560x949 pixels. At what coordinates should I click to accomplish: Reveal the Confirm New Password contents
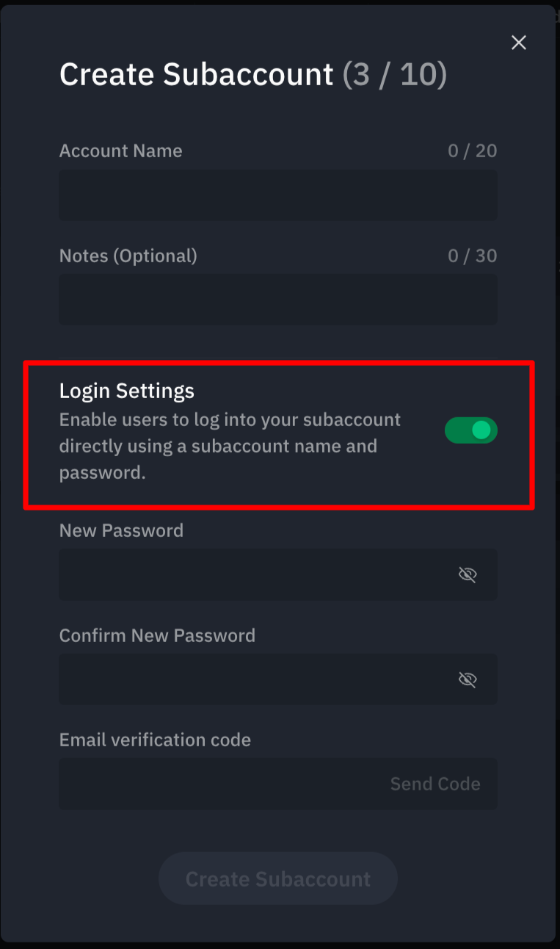click(x=468, y=679)
